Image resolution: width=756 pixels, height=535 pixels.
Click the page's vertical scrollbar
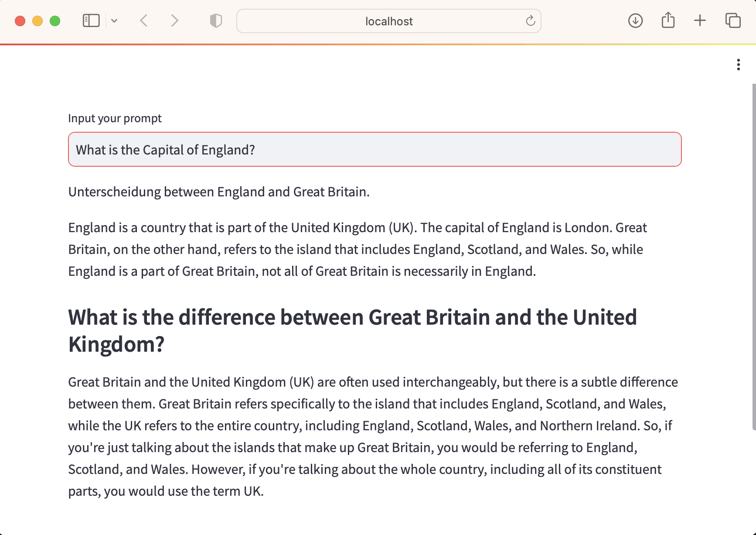(x=754, y=257)
